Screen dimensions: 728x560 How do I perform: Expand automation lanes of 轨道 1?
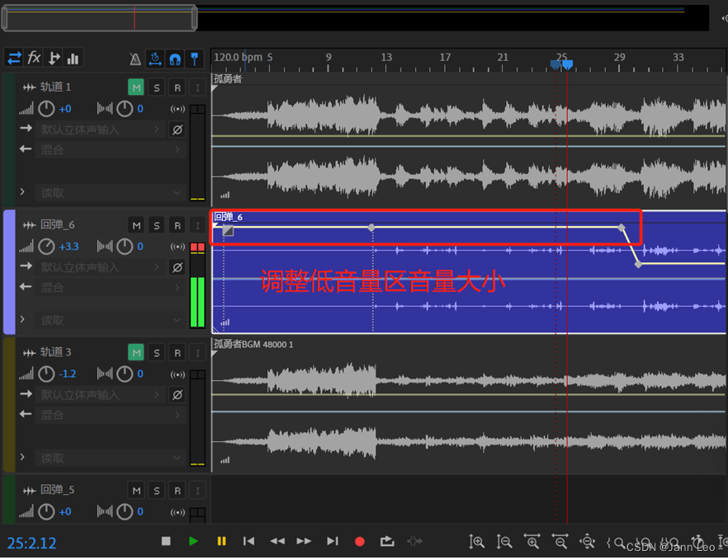(x=22, y=191)
